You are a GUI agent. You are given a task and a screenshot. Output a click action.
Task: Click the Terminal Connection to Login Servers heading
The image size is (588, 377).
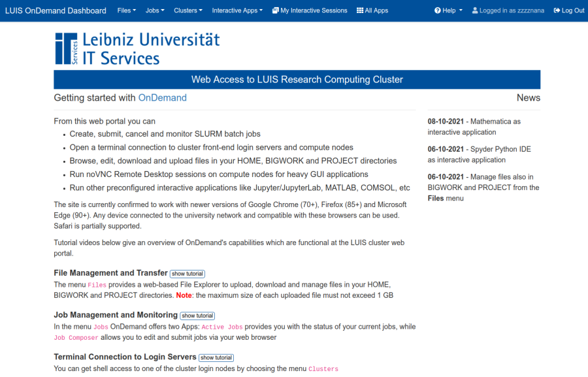pyautogui.click(x=125, y=357)
